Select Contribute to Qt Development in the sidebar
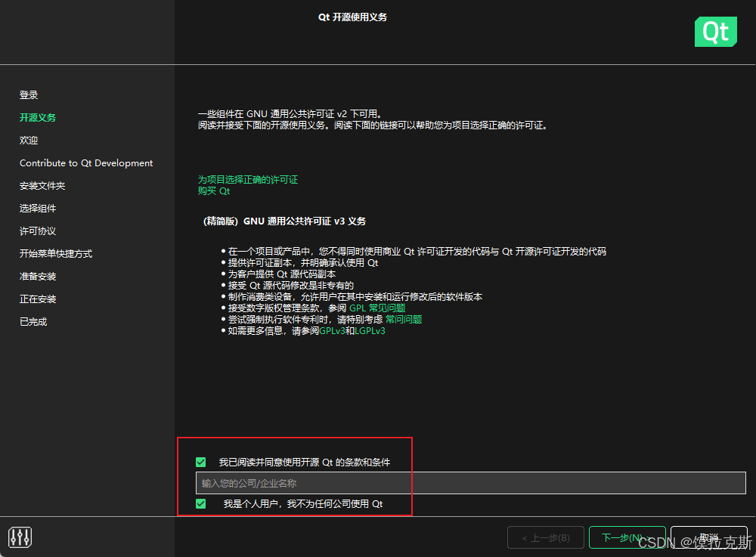Viewport: 756px width, 557px height. pyautogui.click(x=86, y=162)
